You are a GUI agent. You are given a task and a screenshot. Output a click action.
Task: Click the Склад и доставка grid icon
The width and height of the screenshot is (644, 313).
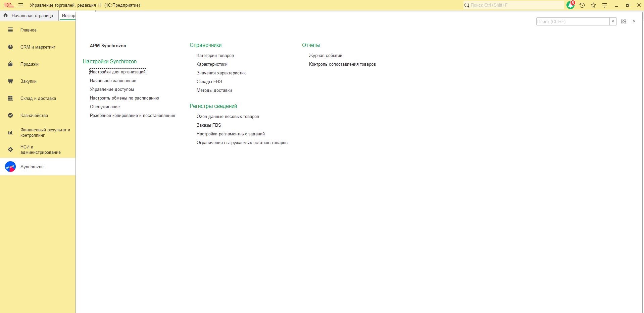point(10,98)
